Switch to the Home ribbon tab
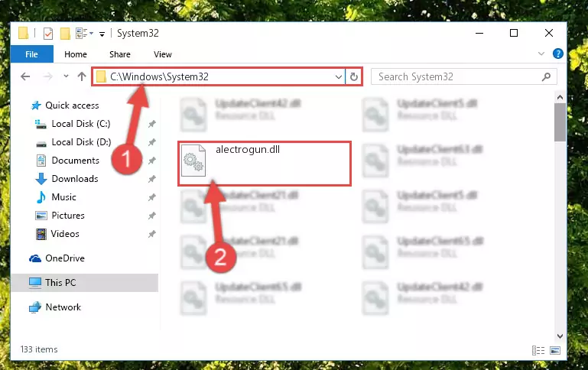Image resolution: width=588 pixels, height=370 pixels. coord(76,54)
